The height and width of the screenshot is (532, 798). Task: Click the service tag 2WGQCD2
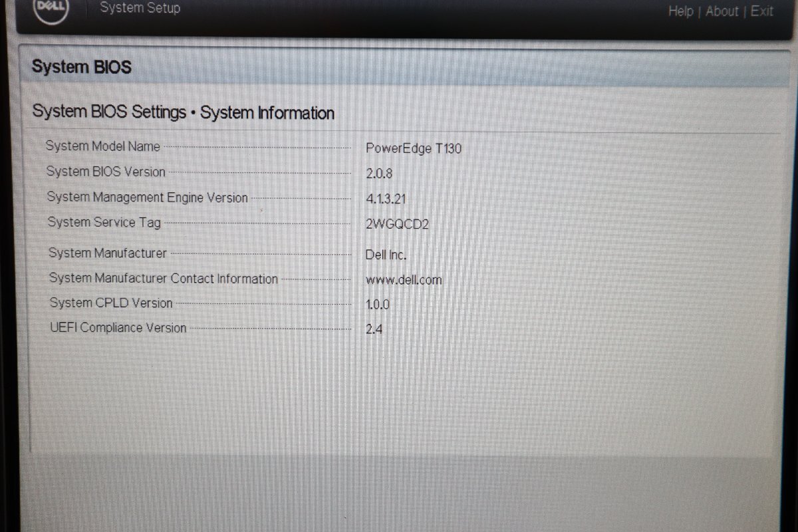pos(397,224)
